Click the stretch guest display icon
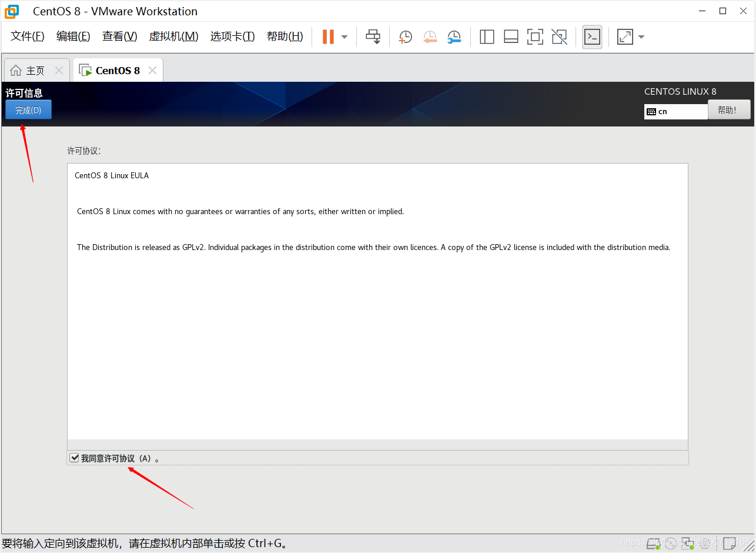 625,37
